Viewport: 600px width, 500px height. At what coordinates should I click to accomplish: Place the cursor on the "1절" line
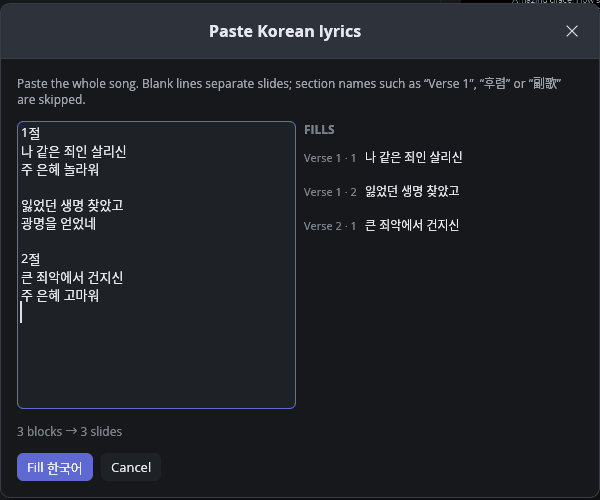coord(31,133)
